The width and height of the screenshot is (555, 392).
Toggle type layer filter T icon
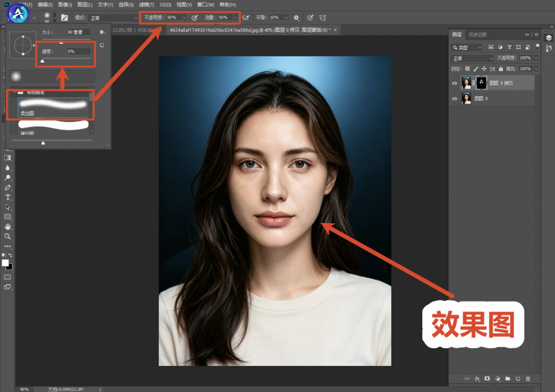(509, 47)
